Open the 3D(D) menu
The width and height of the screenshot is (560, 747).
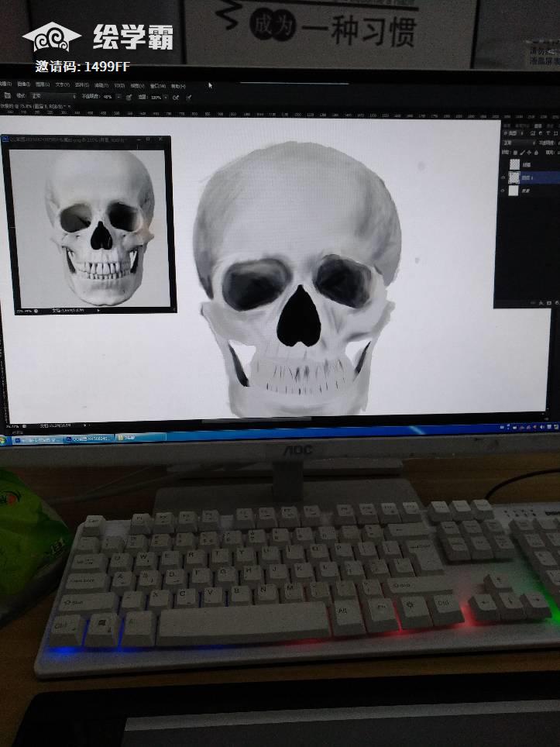pyautogui.click(x=119, y=85)
